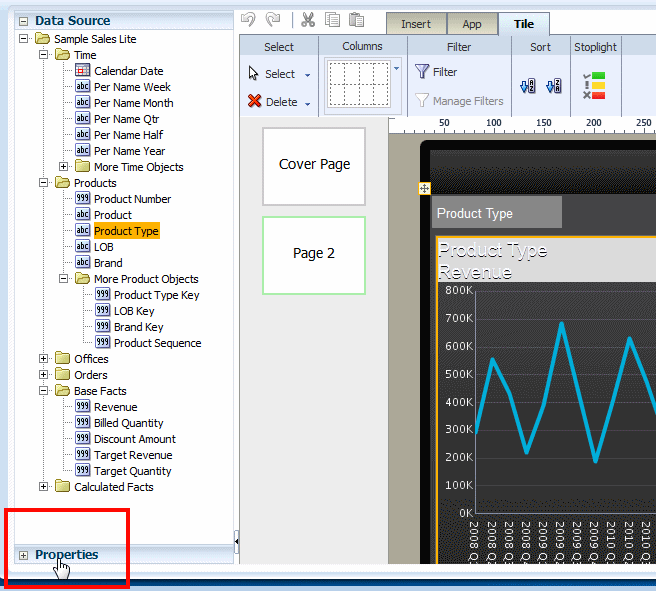
Task: Click the Select arrow tool
Action: point(272,74)
